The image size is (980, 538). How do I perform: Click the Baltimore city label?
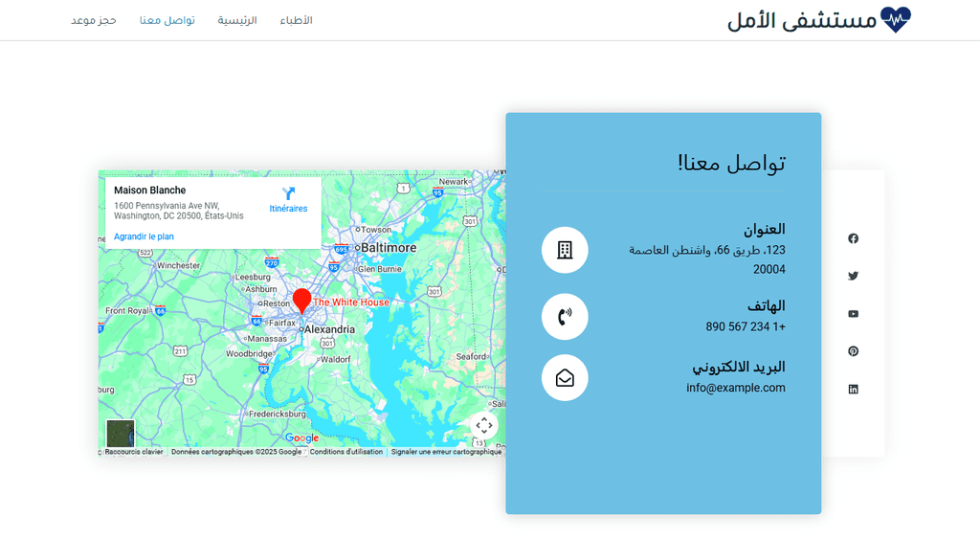pyautogui.click(x=389, y=248)
